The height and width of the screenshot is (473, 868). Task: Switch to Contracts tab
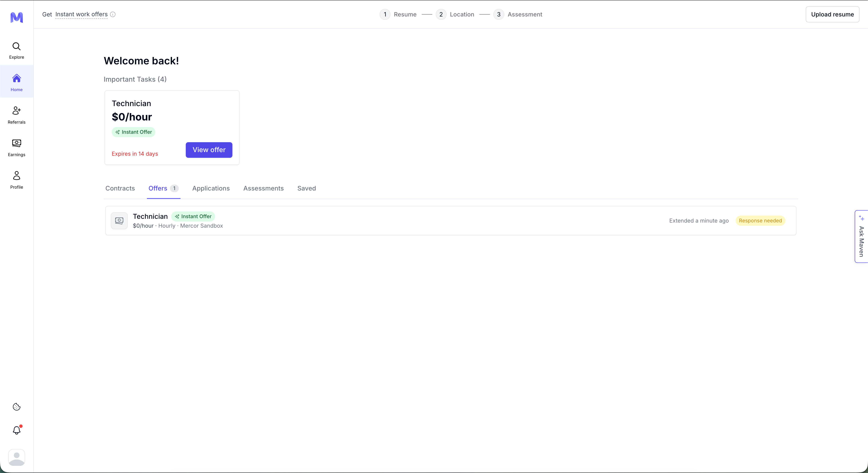pyautogui.click(x=120, y=188)
